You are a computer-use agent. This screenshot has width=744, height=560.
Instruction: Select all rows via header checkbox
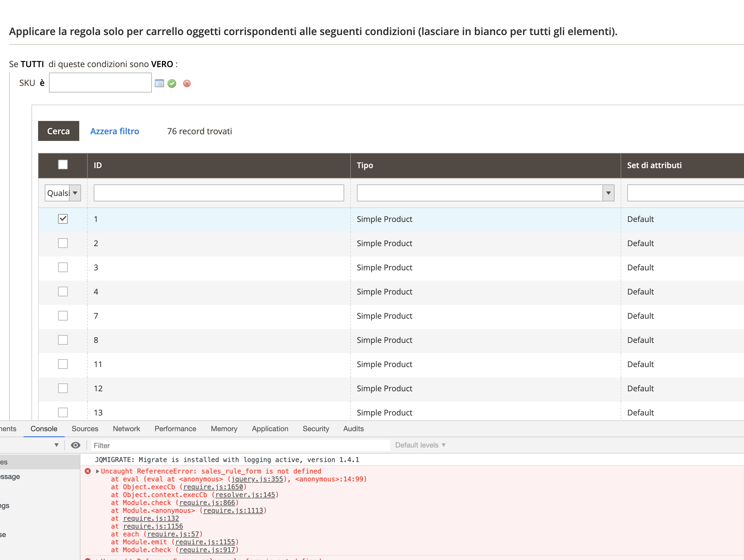coord(63,165)
